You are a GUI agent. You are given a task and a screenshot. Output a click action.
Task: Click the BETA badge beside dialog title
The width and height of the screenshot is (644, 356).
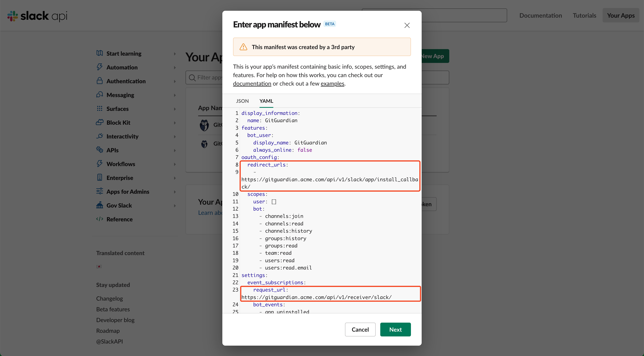click(x=330, y=24)
